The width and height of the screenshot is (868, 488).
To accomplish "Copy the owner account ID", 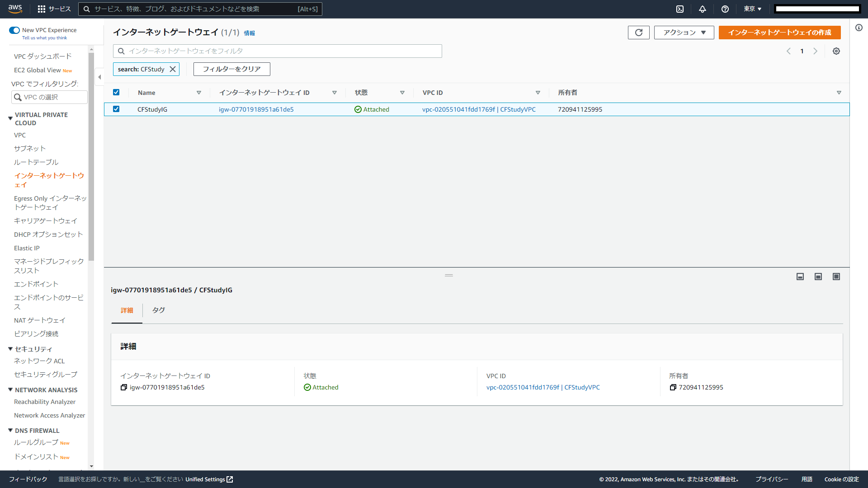I will coord(673,387).
